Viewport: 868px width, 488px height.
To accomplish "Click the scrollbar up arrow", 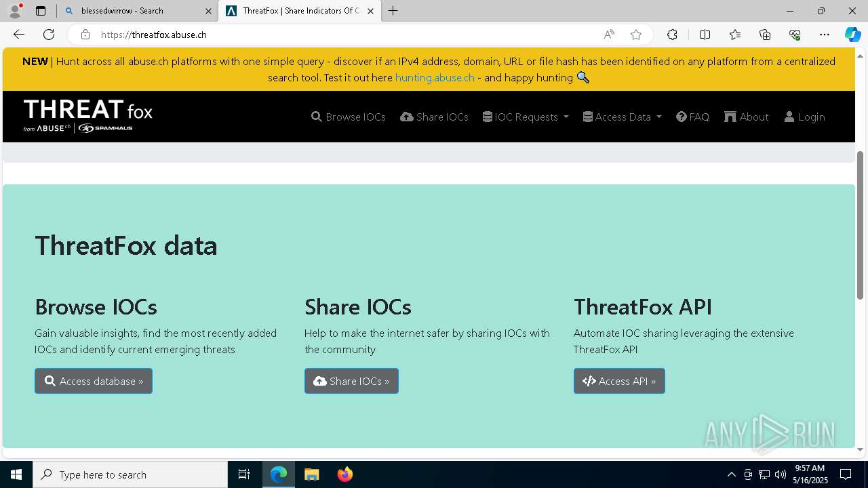I will [x=861, y=55].
